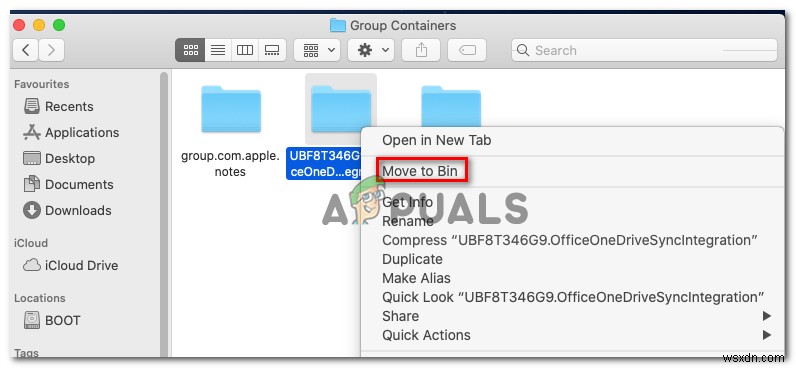Image resolution: width=796 pixels, height=368 pixels.
Task: Open Downloads in the sidebar
Action: click(x=68, y=210)
